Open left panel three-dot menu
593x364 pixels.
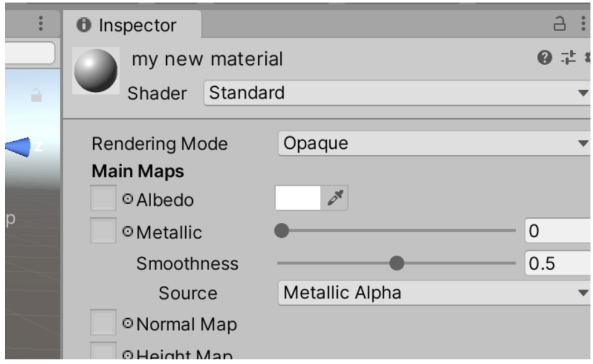pos(41,23)
